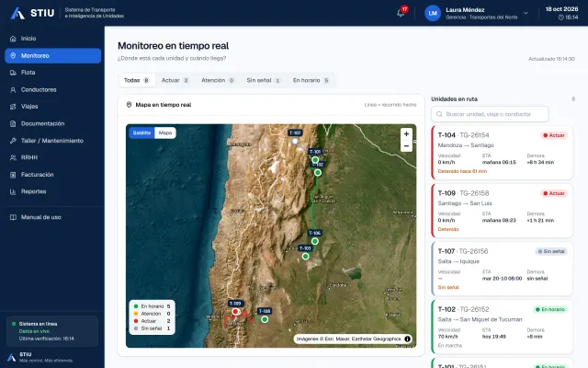Viewport: 588px width, 368px height.
Task: Click the RRHH people icon
Action: point(13,157)
